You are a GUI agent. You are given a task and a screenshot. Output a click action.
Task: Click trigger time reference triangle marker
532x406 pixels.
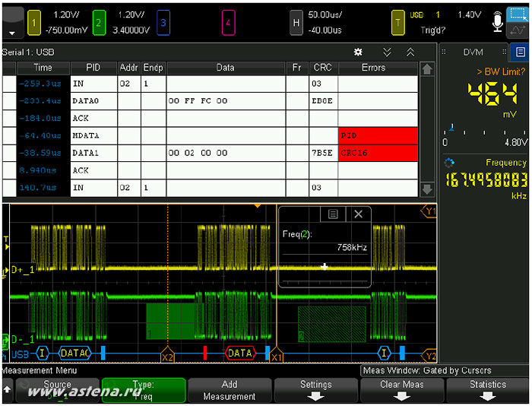pyautogui.click(x=257, y=206)
